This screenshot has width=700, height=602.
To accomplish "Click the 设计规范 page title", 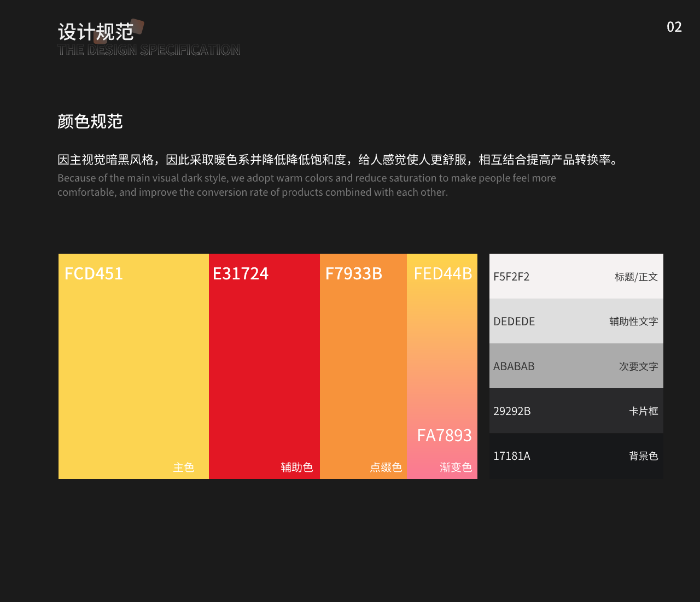I will coord(96,32).
